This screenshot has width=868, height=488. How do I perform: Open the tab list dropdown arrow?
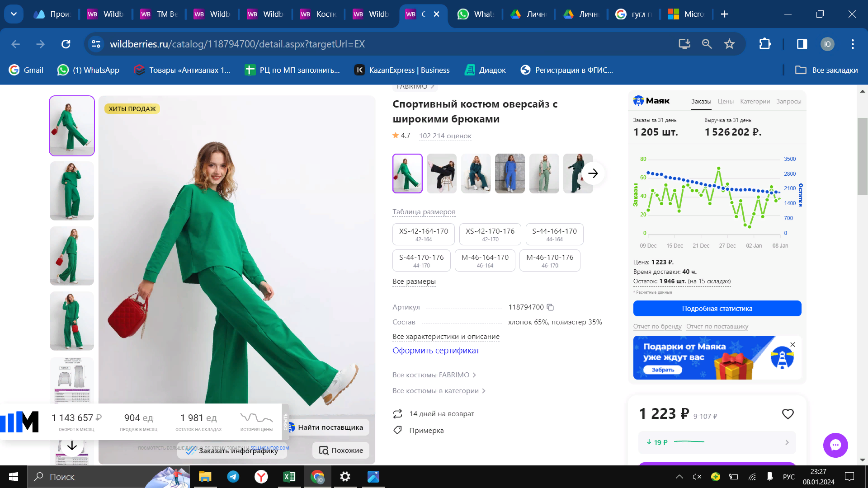point(14,14)
